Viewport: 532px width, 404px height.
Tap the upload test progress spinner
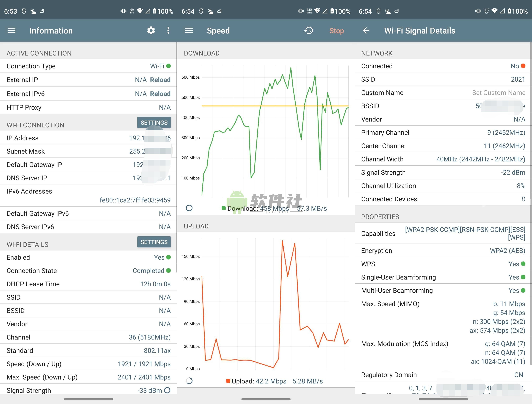point(189,381)
